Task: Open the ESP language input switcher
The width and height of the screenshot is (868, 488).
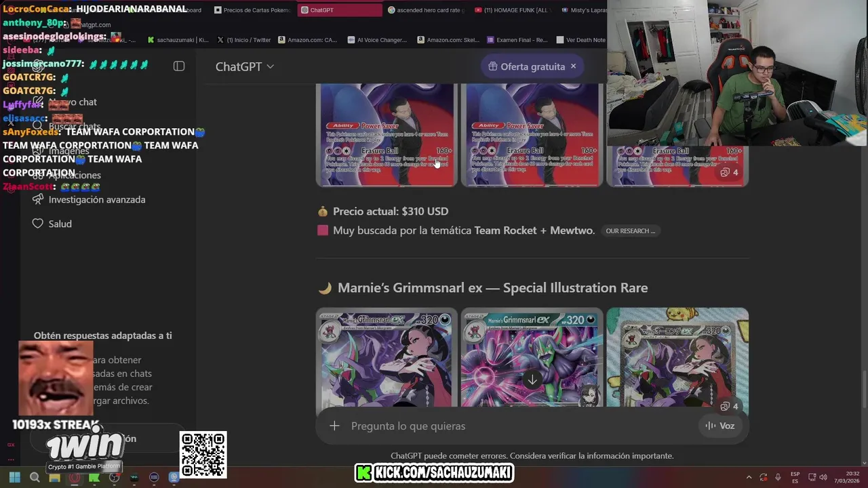Action: pyautogui.click(x=795, y=477)
